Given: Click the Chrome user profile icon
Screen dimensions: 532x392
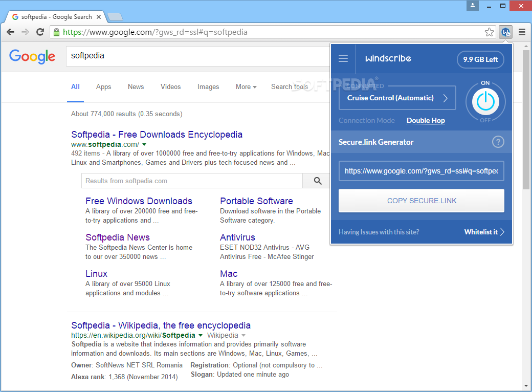Looking at the screenshot, I should [472, 6].
